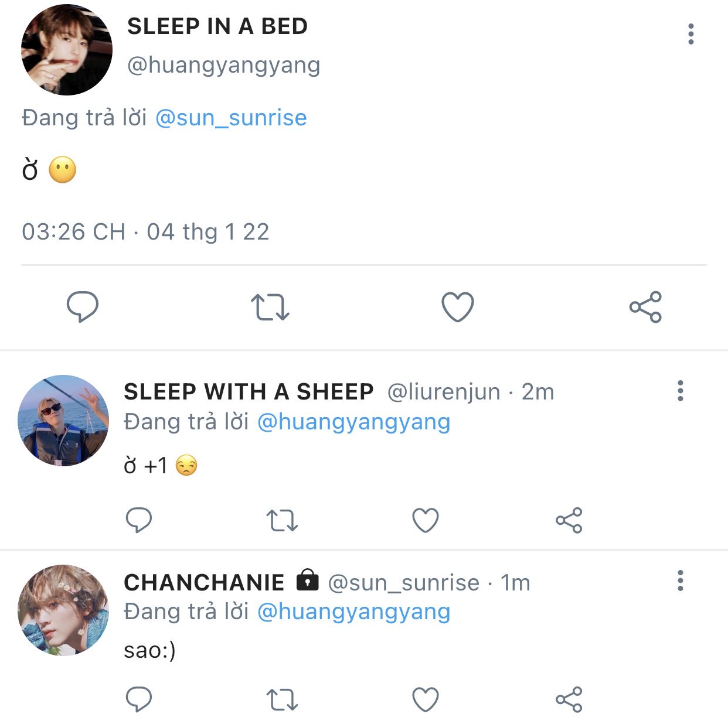The width and height of the screenshot is (728, 724).
Task: Reply to CHANCHANIE's tweet
Action: coord(139,699)
